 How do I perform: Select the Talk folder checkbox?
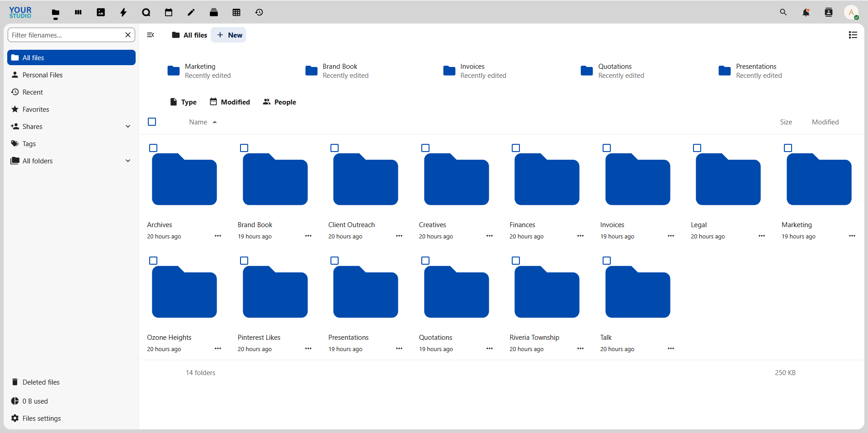tap(607, 261)
